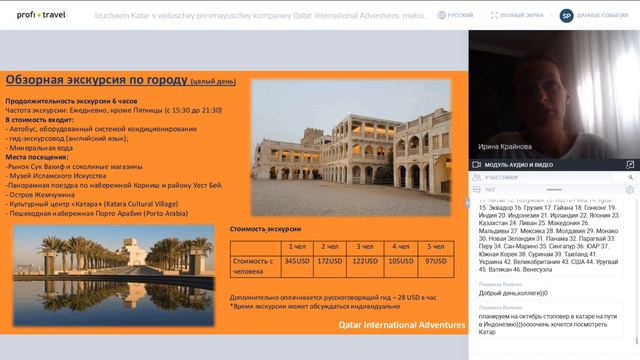Viewport: 640px width, 360px height.
Task: Click the full screen arrows icon
Action: 494,15
